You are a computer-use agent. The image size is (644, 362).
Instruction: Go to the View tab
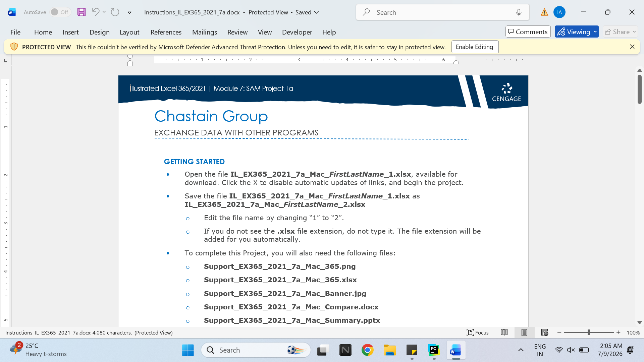click(265, 32)
